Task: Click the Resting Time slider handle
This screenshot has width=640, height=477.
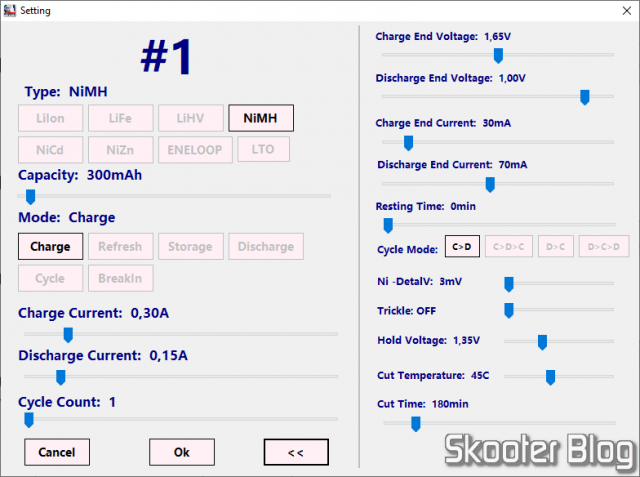Action: coord(388,225)
